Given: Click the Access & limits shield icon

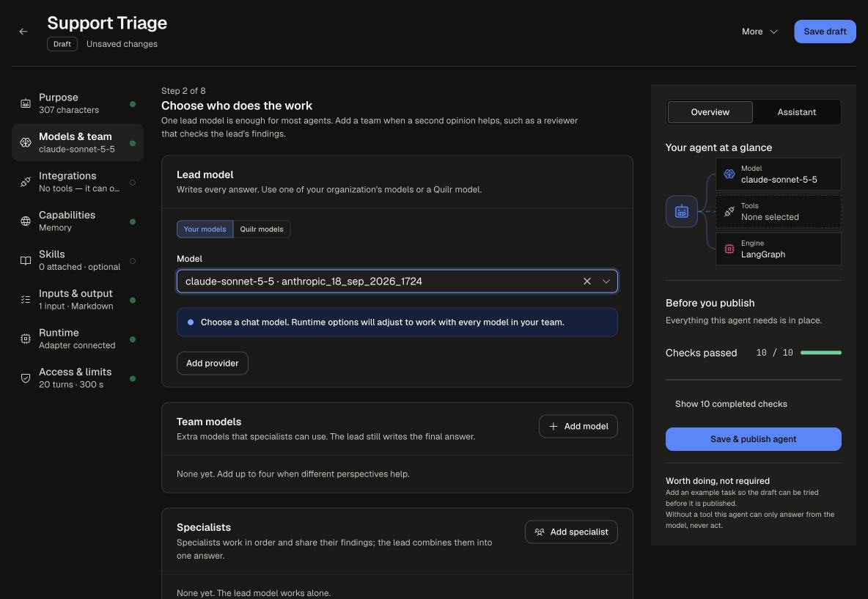Looking at the screenshot, I should tap(26, 378).
